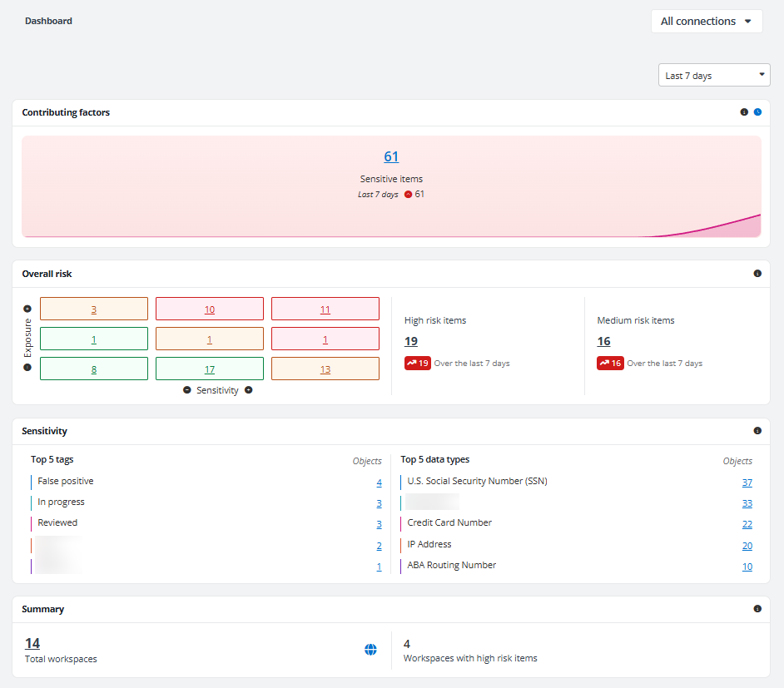Open the red middle-row cell showing 1
784x688 pixels.
pyautogui.click(x=325, y=339)
